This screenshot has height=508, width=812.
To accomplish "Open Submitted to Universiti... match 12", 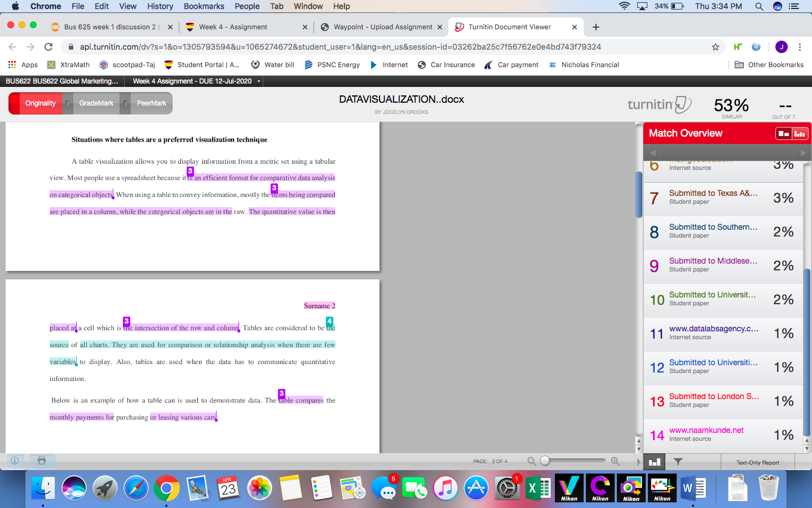I will tap(723, 369).
